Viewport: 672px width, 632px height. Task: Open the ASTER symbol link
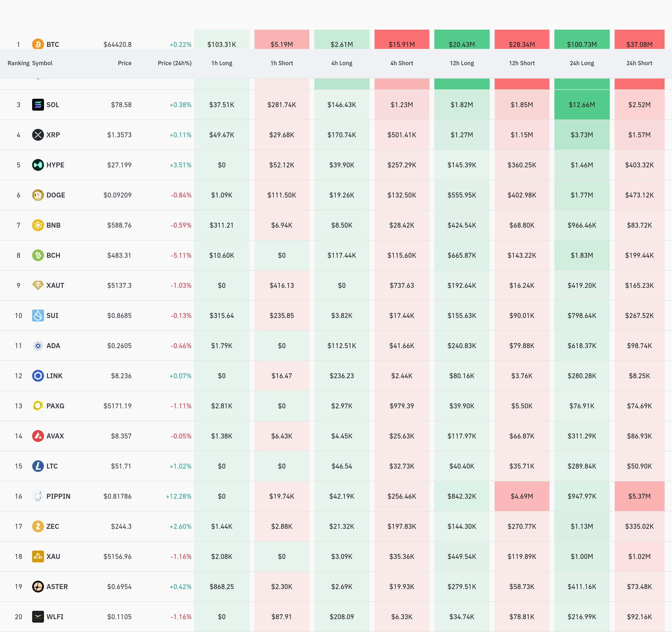coord(57,586)
